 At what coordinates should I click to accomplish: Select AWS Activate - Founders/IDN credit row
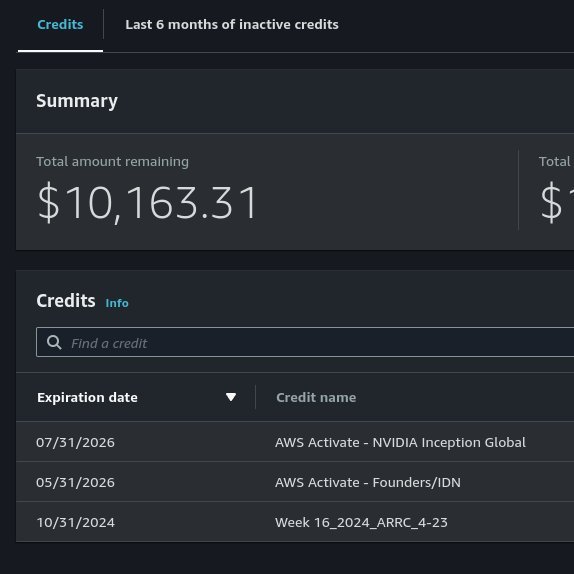368,482
